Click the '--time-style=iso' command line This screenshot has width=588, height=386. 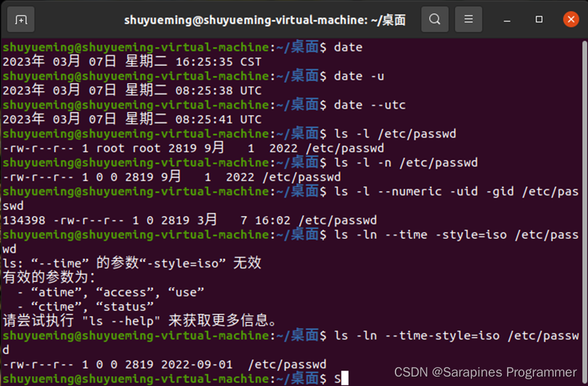pos(291,343)
